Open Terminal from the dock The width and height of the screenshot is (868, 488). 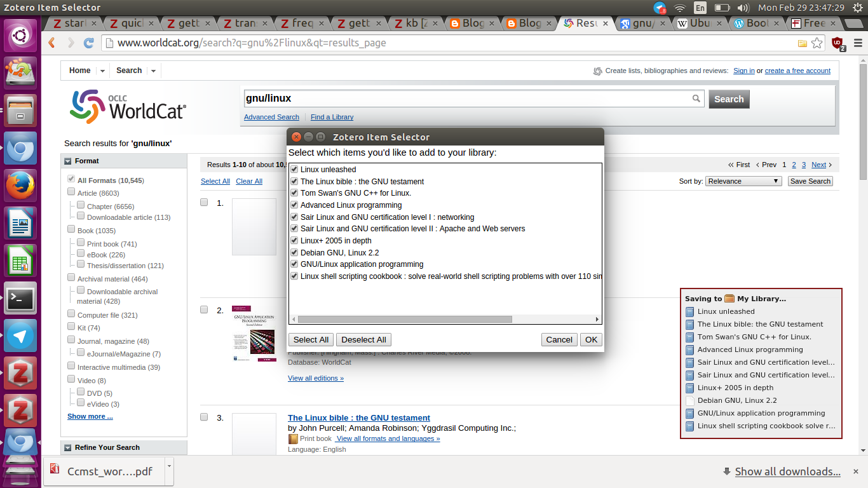point(21,298)
